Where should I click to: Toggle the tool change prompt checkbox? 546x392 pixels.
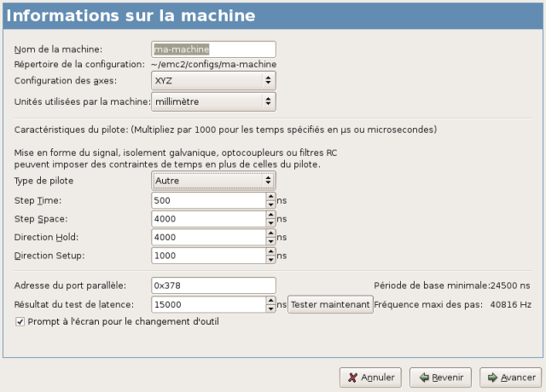20,321
